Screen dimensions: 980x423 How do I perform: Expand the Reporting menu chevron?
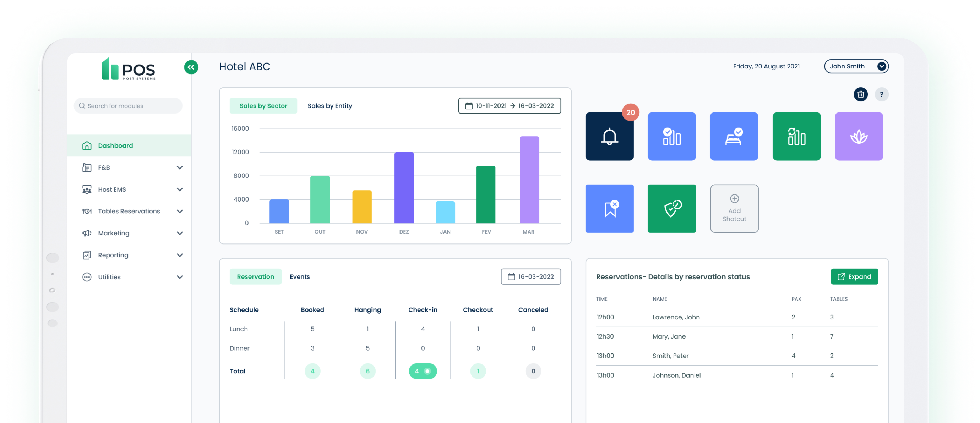pos(180,255)
